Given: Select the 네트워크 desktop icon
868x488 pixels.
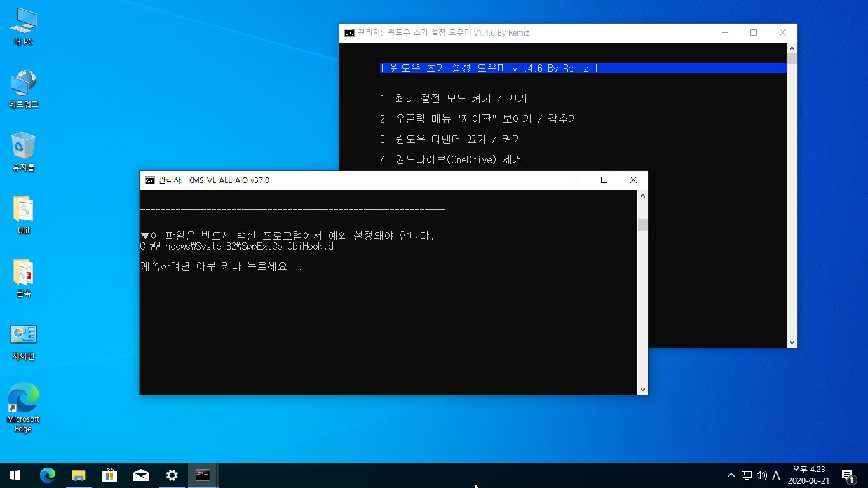Looking at the screenshot, I should (24, 90).
